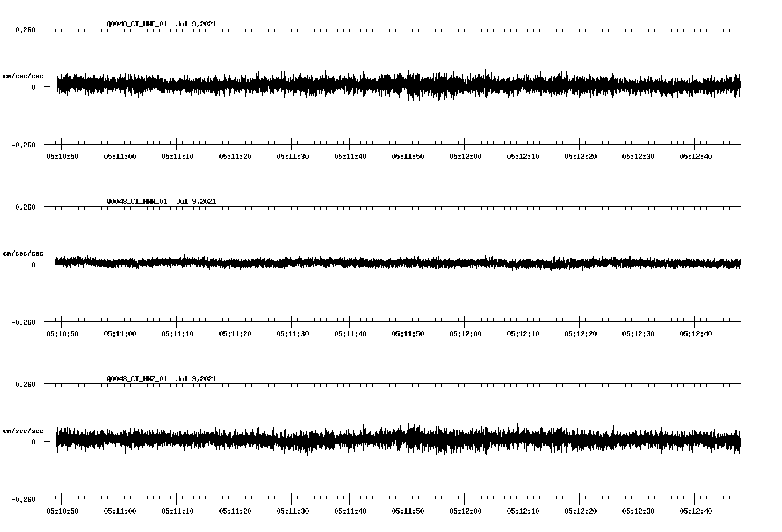782x532 pixels.
Task: Click the start of the HNE waveform trace
Action: click(56, 85)
